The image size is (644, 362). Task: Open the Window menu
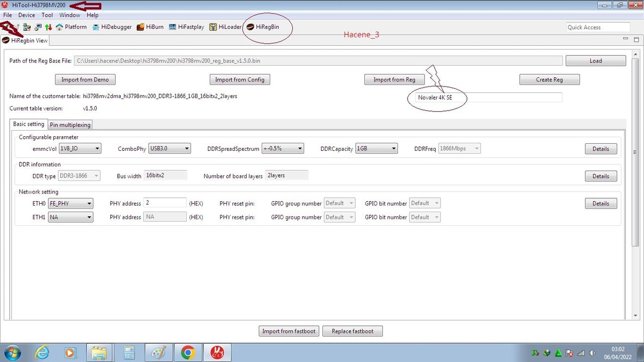(x=69, y=15)
